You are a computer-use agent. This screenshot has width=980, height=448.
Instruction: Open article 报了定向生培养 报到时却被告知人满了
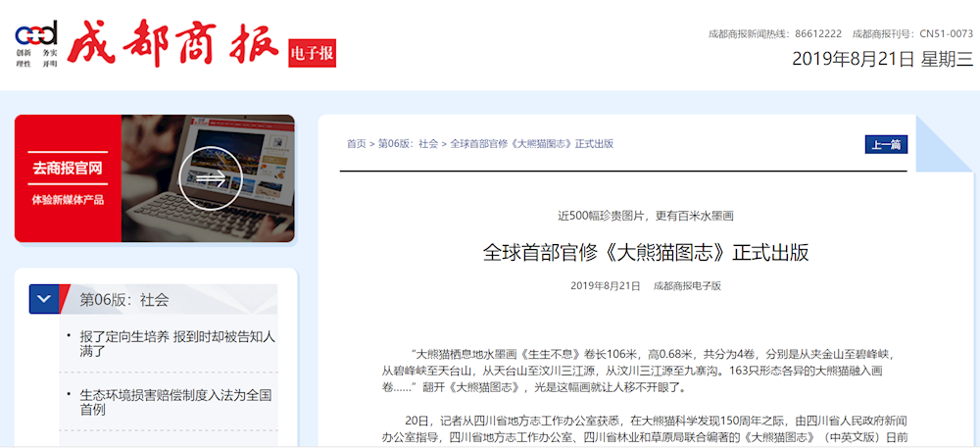(177, 343)
